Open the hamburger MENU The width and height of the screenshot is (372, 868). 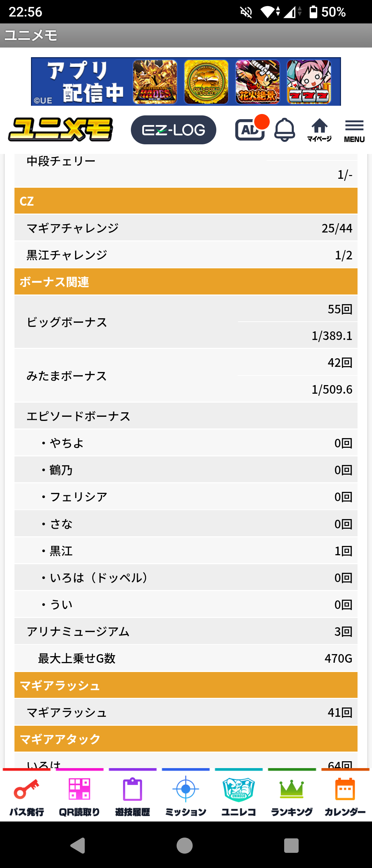tap(354, 130)
